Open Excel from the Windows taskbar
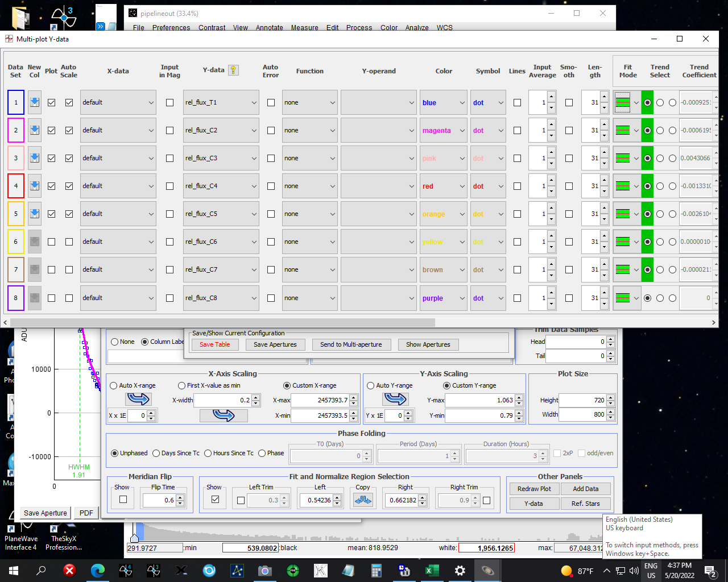The height and width of the screenshot is (582, 728). 431,571
